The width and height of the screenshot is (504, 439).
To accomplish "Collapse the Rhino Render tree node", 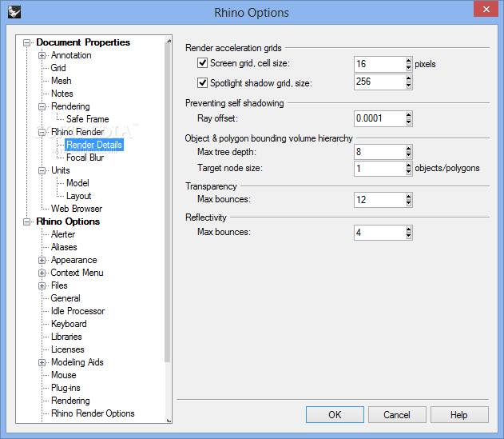I will point(42,132).
